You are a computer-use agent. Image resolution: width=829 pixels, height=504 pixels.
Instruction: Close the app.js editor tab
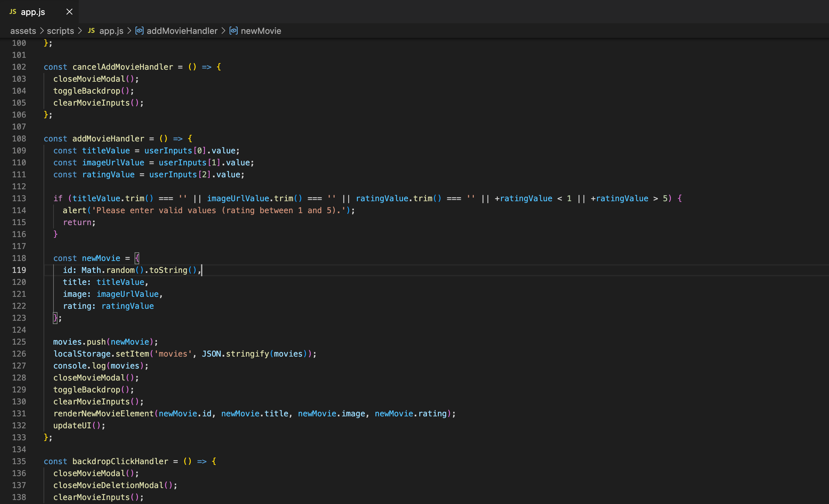[69, 12]
